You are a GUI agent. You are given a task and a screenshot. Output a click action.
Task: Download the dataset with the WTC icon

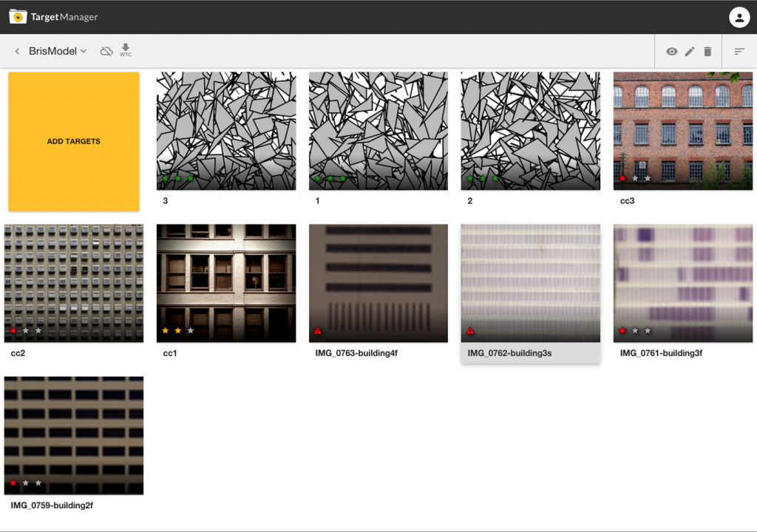click(126, 51)
